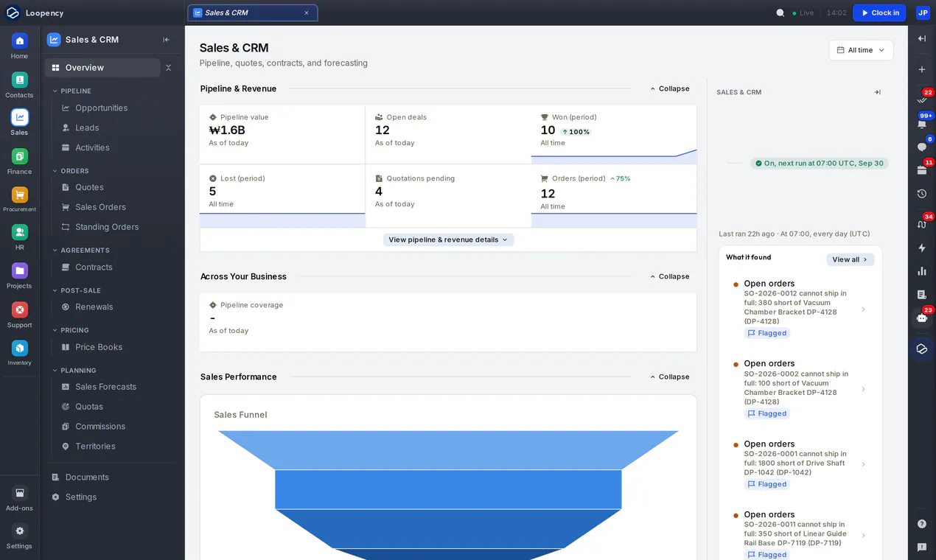The width and height of the screenshot is (936, 560).
Task: Close the Sales & CRM tab
Action: (307, 13)
